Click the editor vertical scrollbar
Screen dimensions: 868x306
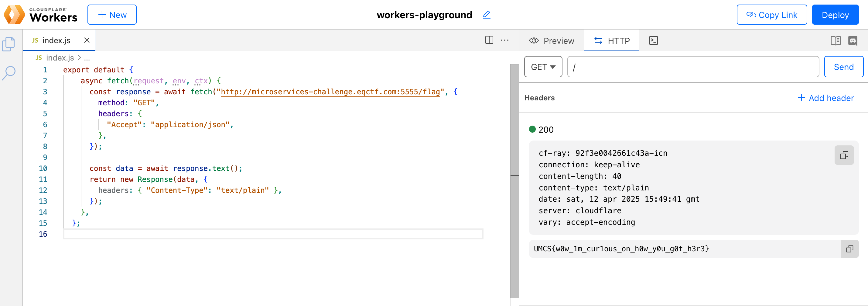coord(514,180)
